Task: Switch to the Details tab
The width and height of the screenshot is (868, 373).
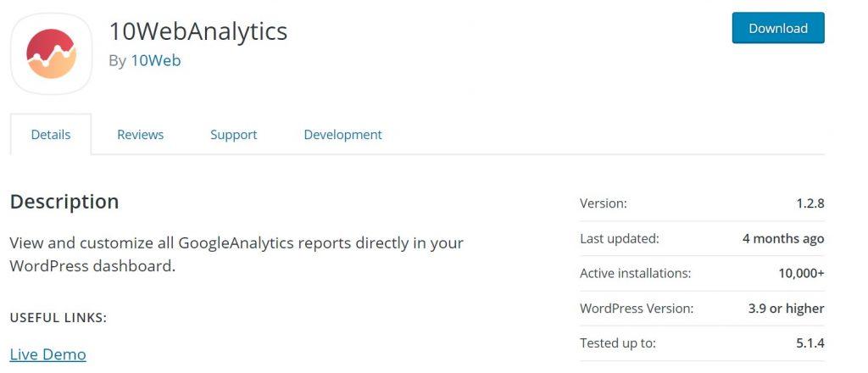Action: coord(51,135)
